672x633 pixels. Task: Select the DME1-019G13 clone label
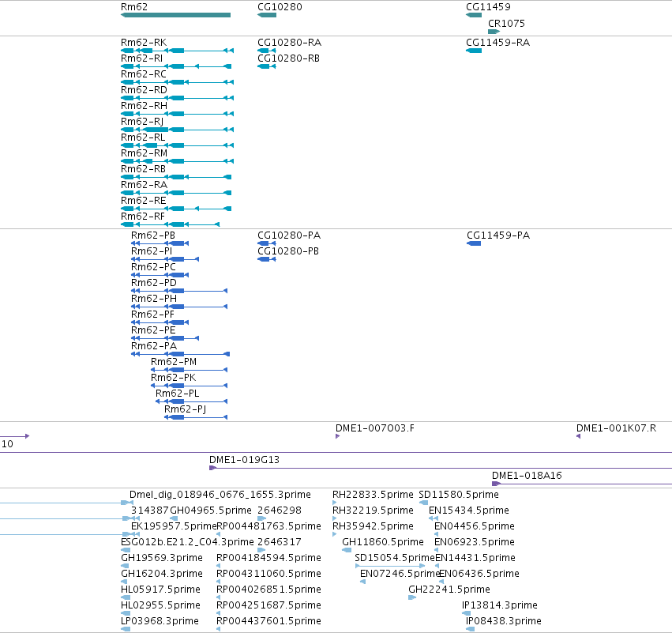click(244, 460)
